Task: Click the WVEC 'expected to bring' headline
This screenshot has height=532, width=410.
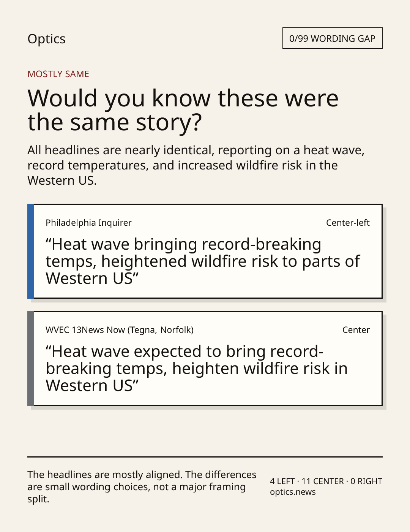Action: click(x=197, y=369)
